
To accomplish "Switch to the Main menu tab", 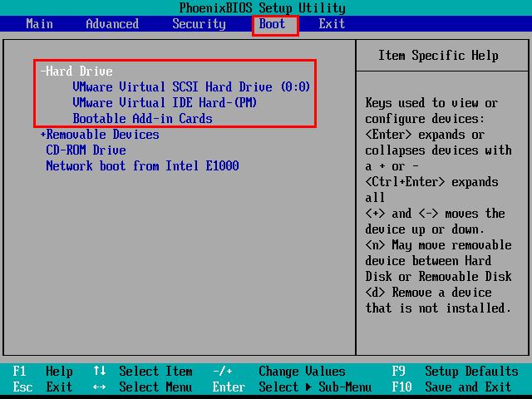I will 39,23.
